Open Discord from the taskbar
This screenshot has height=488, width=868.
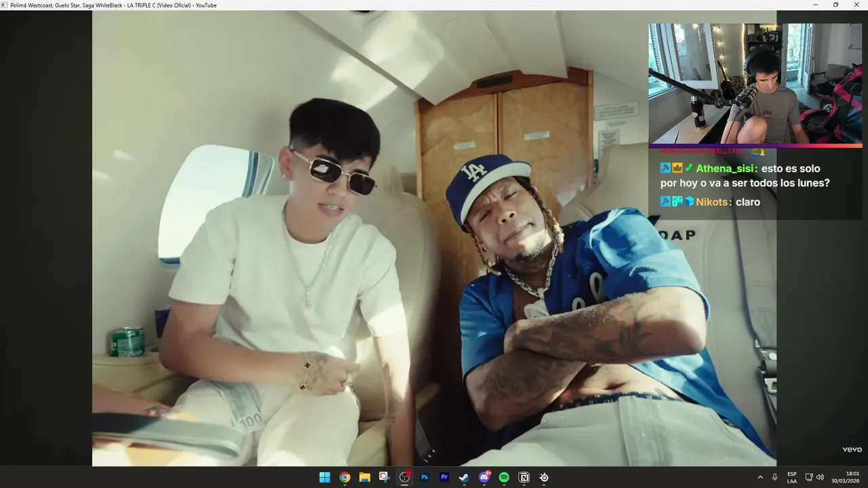click(x=484, y=477)
